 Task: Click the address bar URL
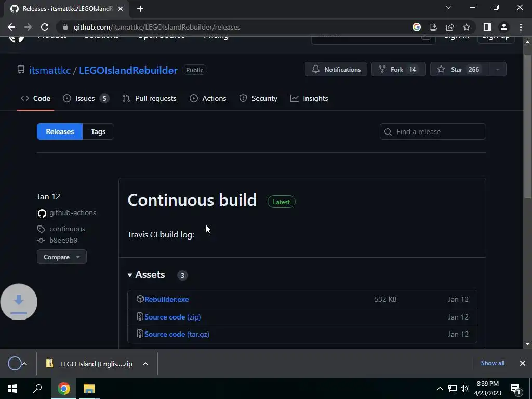click(157, 27)
